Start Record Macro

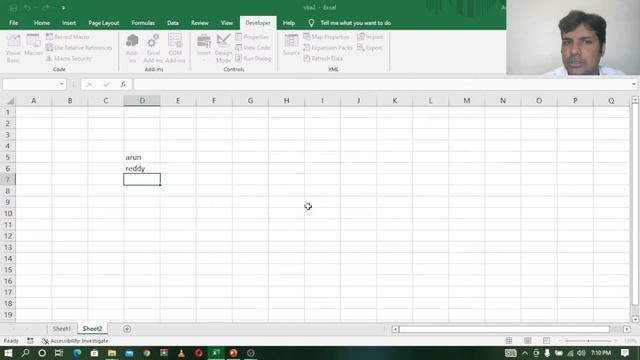[68, 37]
